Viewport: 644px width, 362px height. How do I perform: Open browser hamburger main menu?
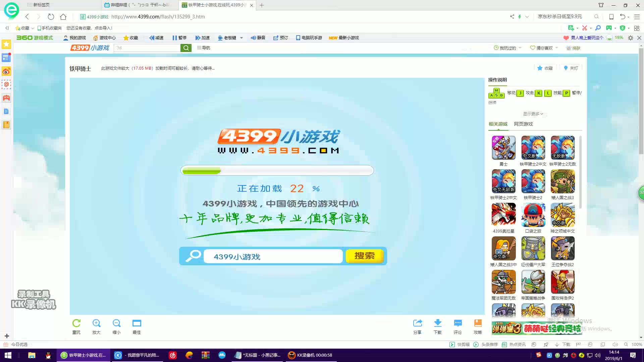637,17
